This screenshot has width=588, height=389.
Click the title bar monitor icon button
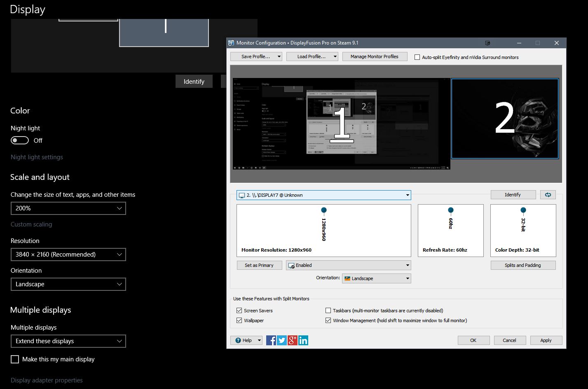(x=487, y=43)
